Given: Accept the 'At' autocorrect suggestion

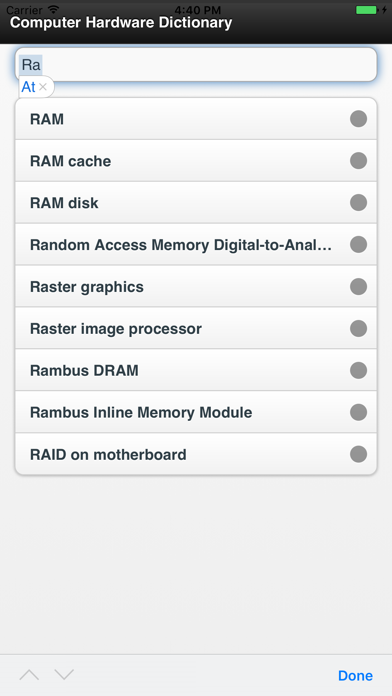Looking at the screenshot, I should (28, 87).
